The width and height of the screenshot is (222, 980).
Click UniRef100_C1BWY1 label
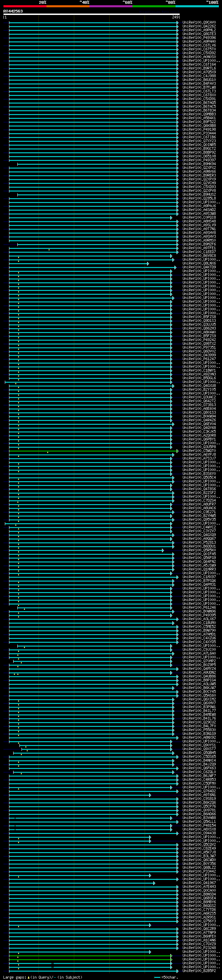(x=199, y=370)
